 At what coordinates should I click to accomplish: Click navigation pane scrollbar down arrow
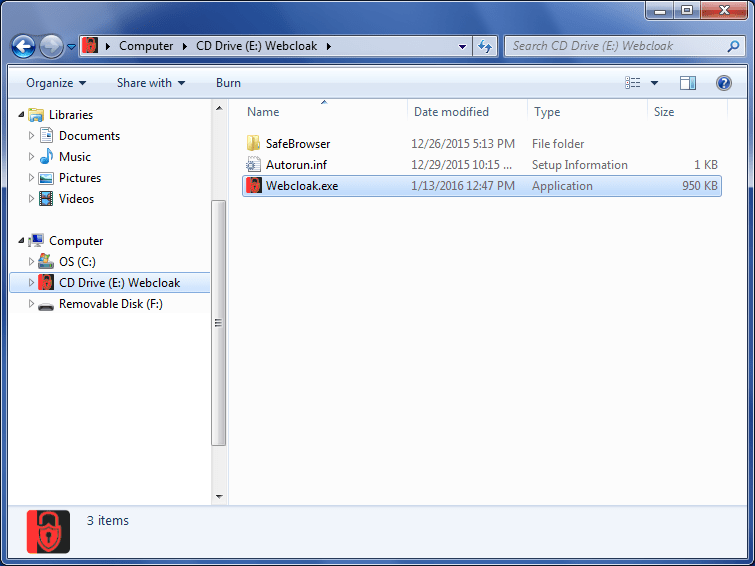(219, 497)
